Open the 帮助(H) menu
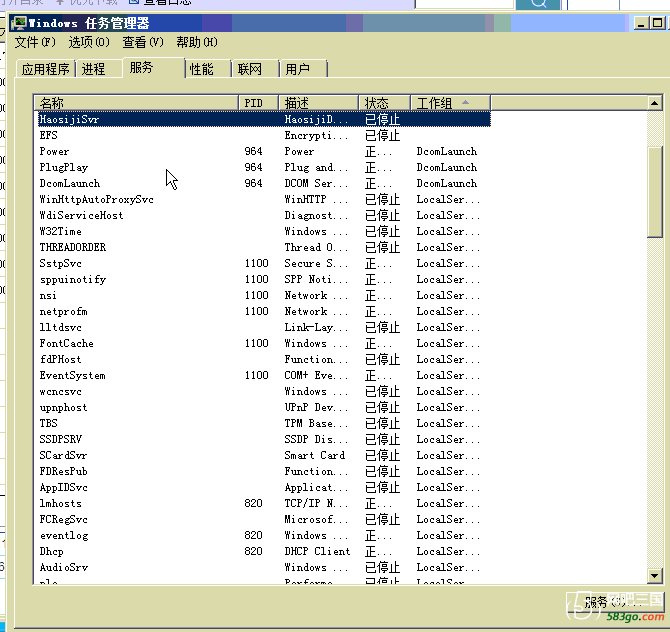Screen dimensions: 670x632 click(x=197, y=42)
